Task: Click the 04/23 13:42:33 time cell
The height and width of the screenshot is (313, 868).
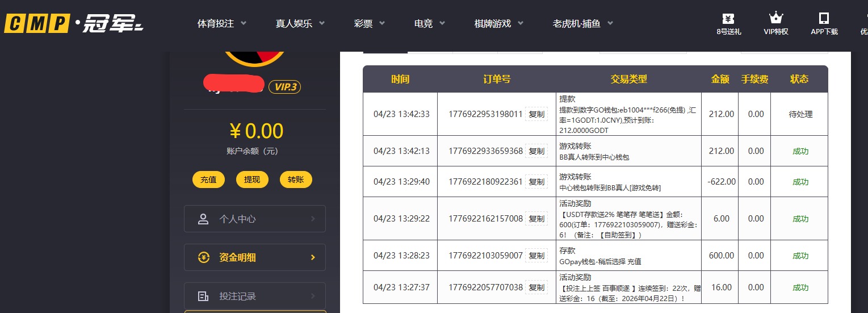Action: 401,114
